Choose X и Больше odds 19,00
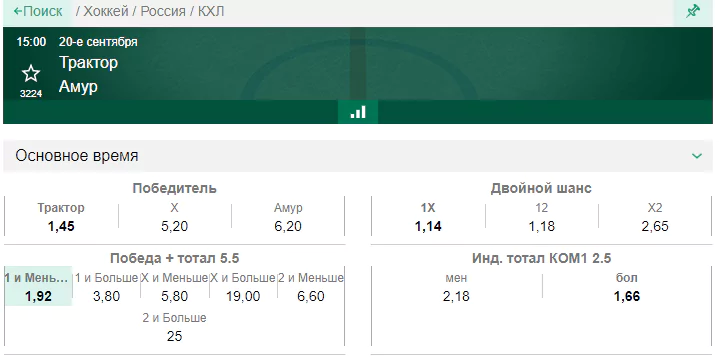Image resolution: width=719 pixels, height=361 pixels. coord(243,287)
